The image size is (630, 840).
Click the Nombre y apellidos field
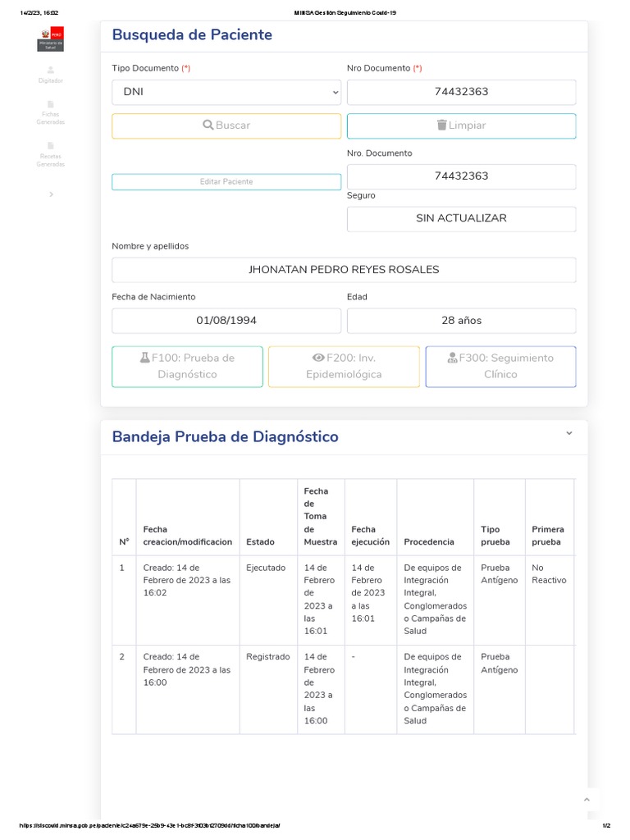(344, 270)
